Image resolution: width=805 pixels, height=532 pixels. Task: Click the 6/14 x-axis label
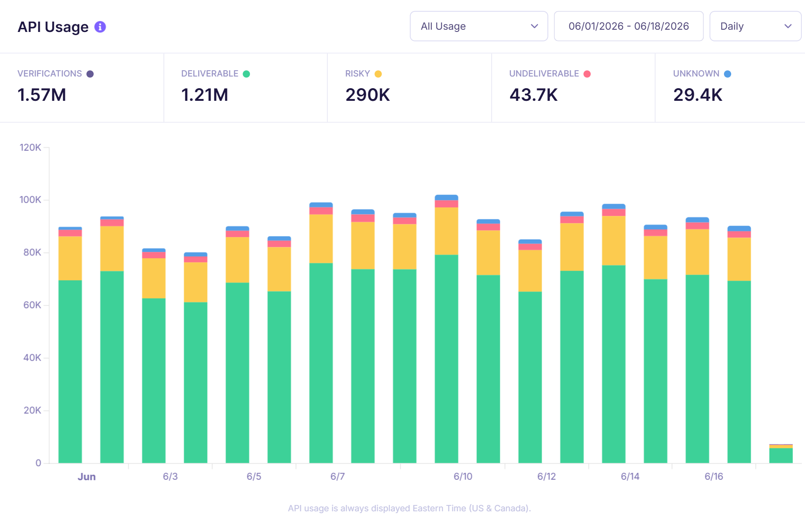click(x=630, y=477)
